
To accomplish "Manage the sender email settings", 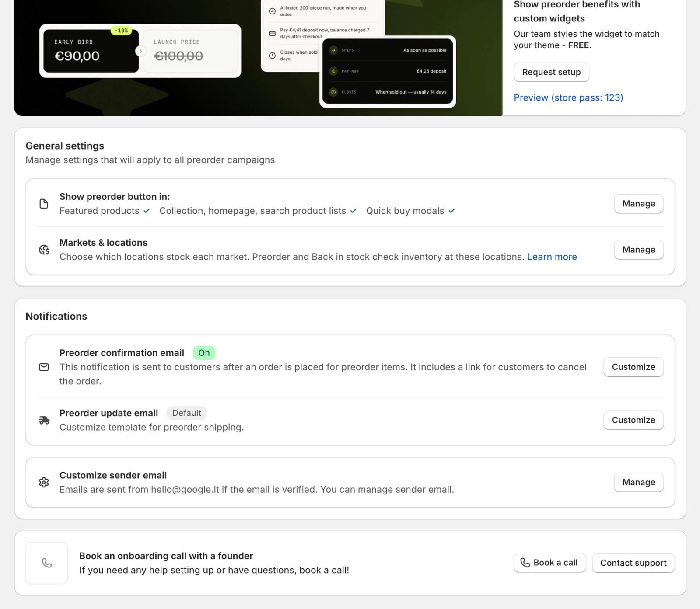I will [639, 482].
